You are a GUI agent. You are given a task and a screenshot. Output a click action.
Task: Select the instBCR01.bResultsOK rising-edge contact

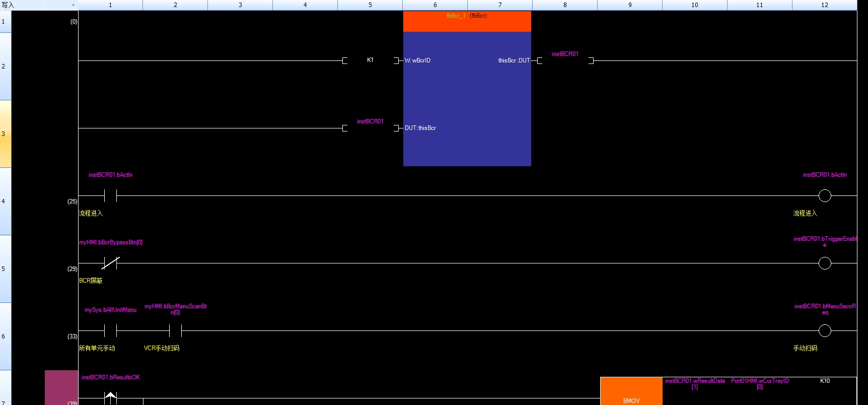tap(110, 397)
